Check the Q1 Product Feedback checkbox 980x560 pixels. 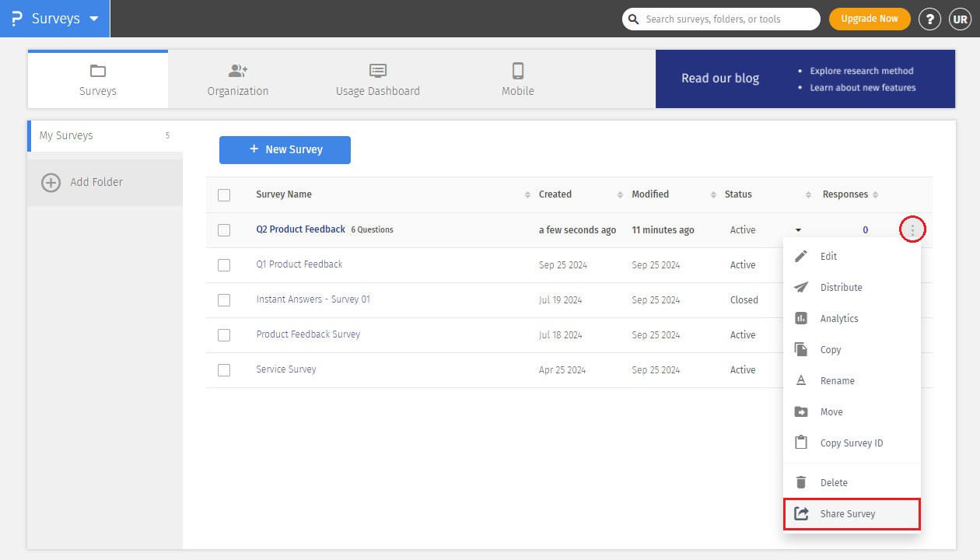[x=224, y=265]
